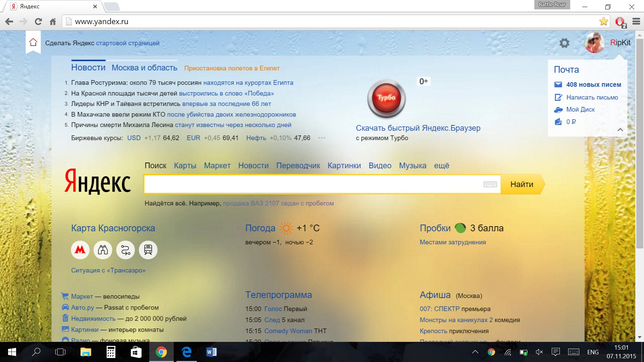Screen dimensions: 644x362
Task: Open Яндекс Почта mail icon
Action: (x=558, y=84)
